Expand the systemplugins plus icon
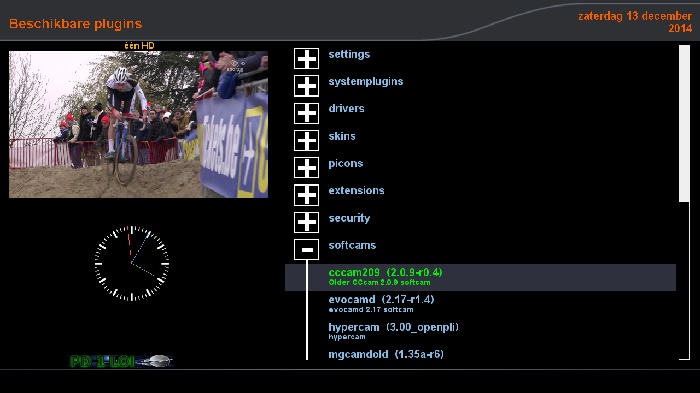700x393 pixels. [306, 86]
